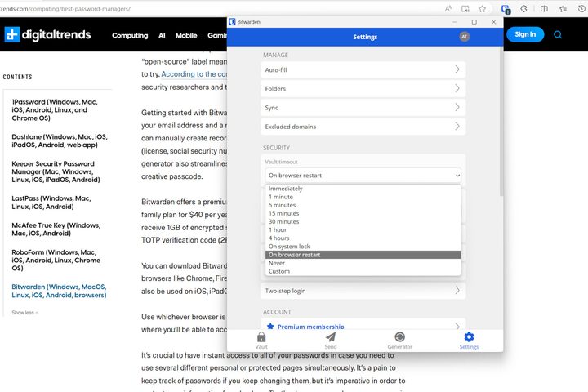Select the 1 minute timeout option
This screenshot has height=392, width=588.
pos(363,197)
